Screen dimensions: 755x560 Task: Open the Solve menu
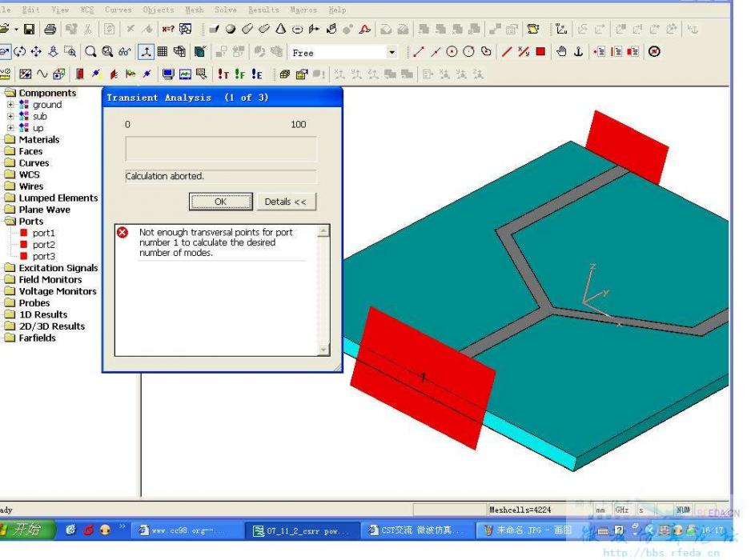click(226, 10)
